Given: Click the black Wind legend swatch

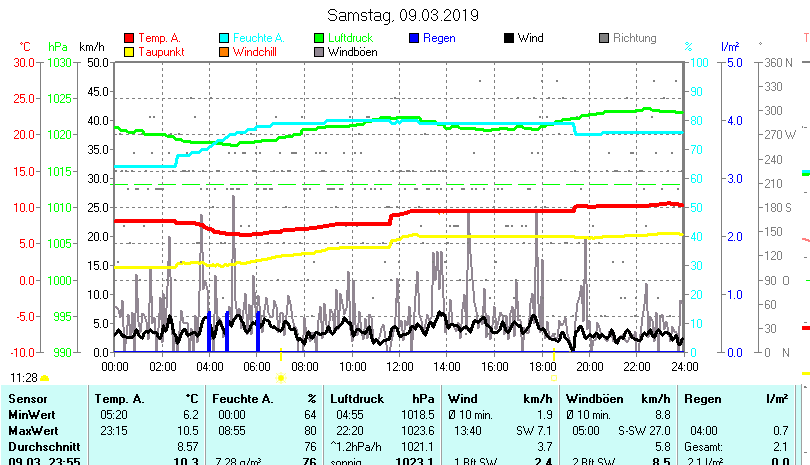Looking at the screenshot, I should pyautogui.click(x=508, y=39).
